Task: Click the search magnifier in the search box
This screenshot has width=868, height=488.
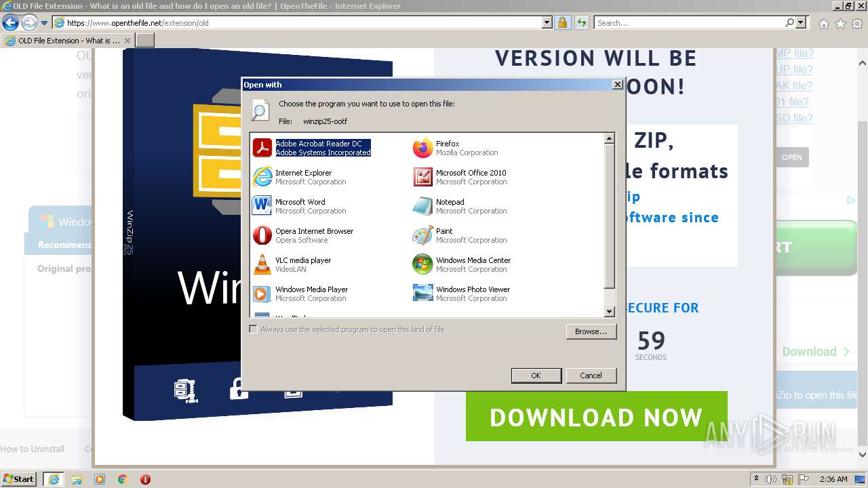Action: [789, 22]
